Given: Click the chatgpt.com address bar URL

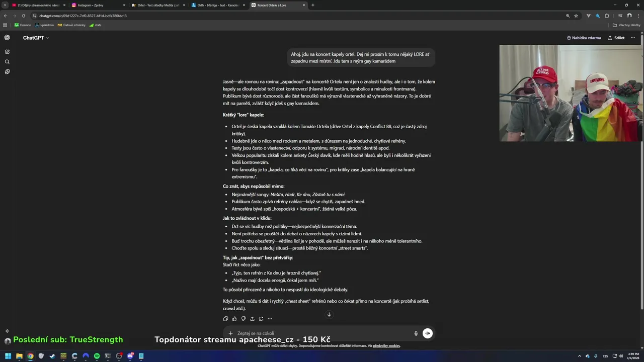Looking at the screenshot, I should click(83, 16).
